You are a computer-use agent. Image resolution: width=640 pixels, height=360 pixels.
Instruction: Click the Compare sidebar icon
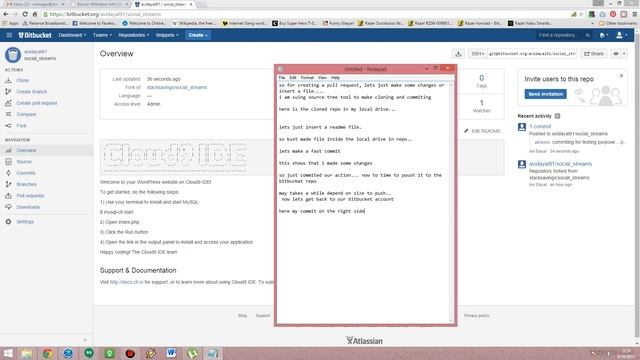(8, 114)
